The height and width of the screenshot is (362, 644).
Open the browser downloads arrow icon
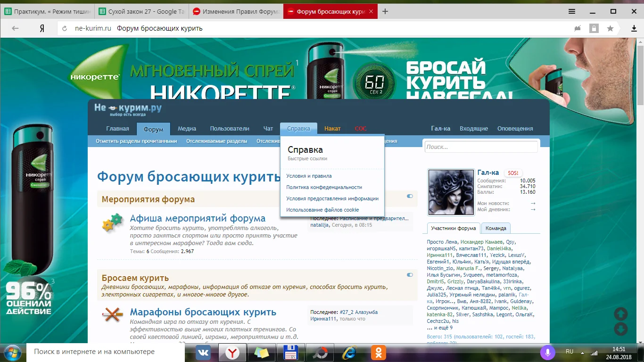(x=634, y=28)
